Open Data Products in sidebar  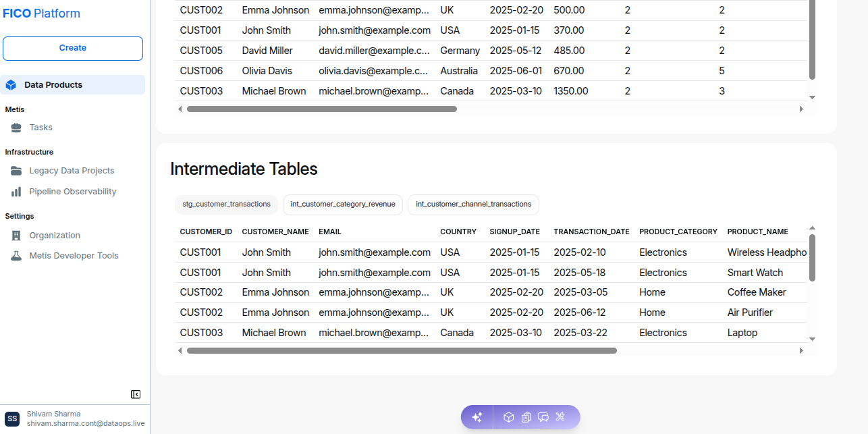coord(73,85)
